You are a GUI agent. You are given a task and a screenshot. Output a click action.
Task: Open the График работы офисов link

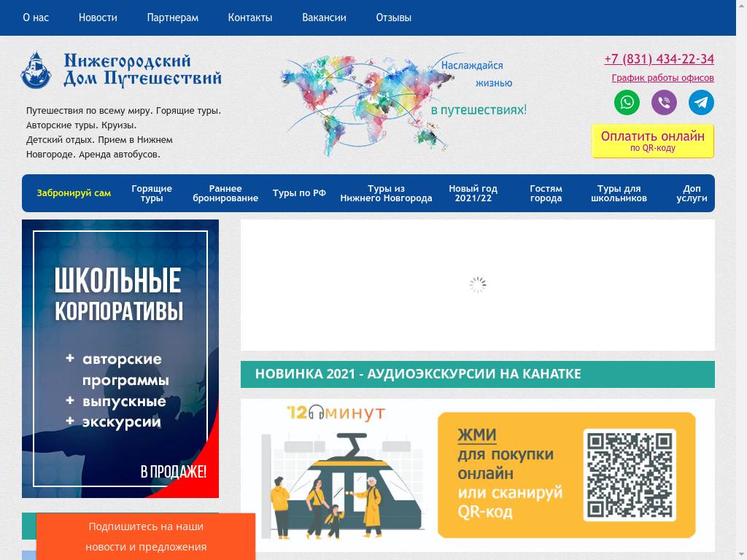(662, 77)
